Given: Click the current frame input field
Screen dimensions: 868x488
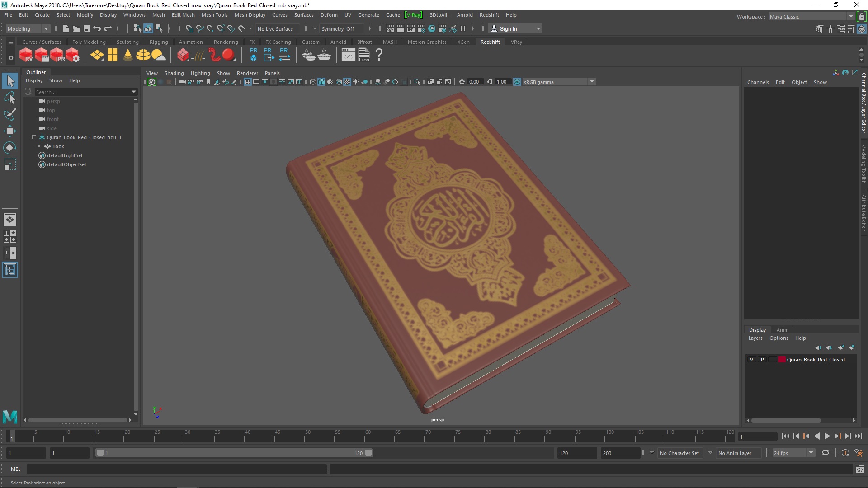Looking at the screenshot, I should coord(757,436).
